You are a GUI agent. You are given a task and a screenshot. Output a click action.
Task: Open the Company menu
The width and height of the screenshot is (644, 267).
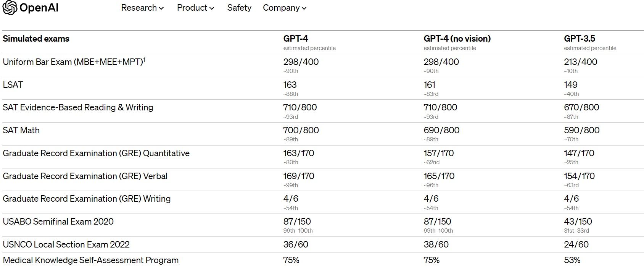[x=281, y=8]
